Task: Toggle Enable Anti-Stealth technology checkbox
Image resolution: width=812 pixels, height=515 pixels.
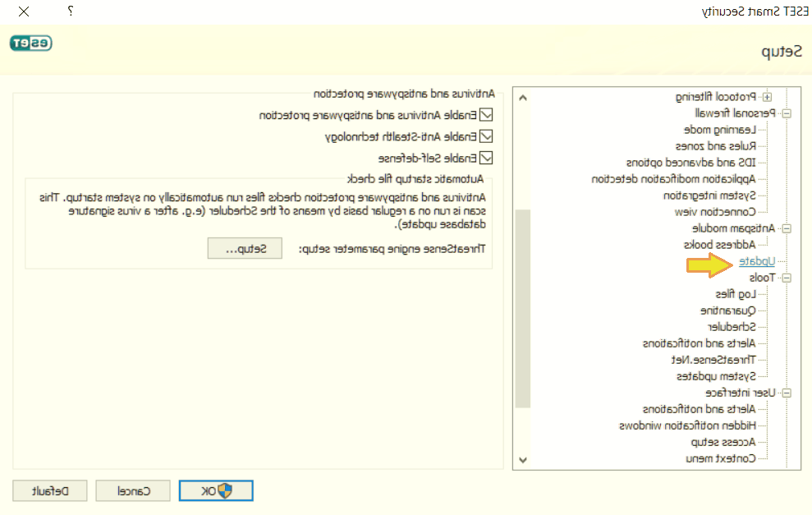Action: pyautogui.click(x=486, y=136)
